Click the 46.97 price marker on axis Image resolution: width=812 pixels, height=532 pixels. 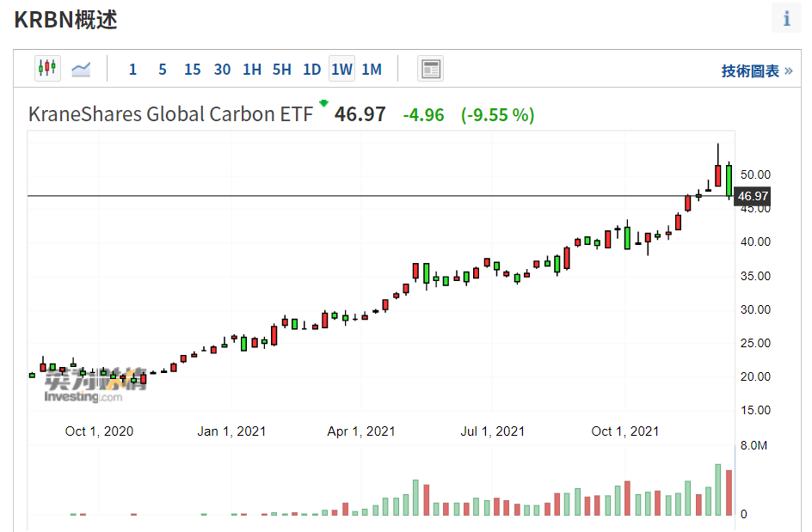(753, 196)
